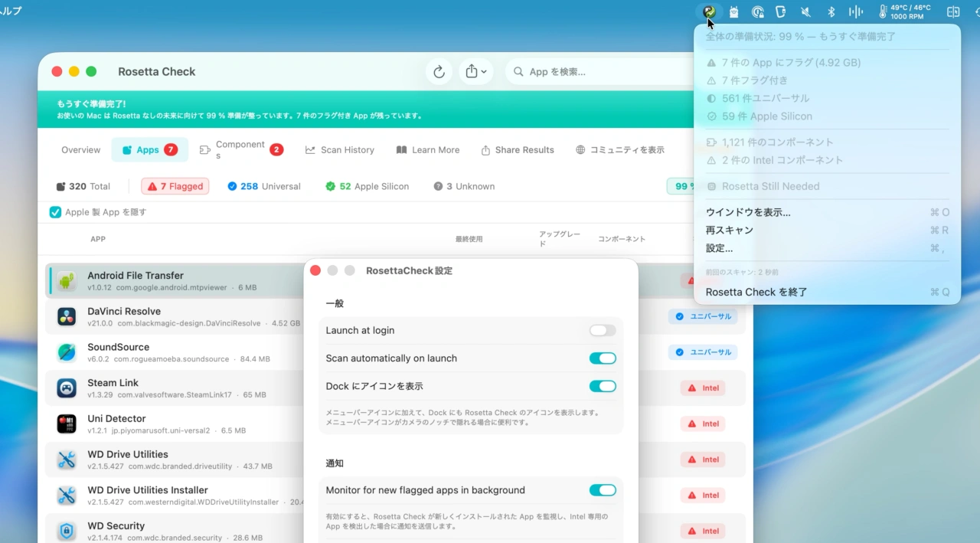Select the Apps tab

click(149, 150)
